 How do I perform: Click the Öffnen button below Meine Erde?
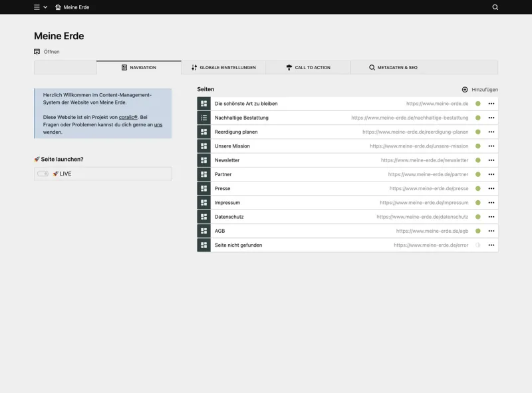tap(47, 51)
